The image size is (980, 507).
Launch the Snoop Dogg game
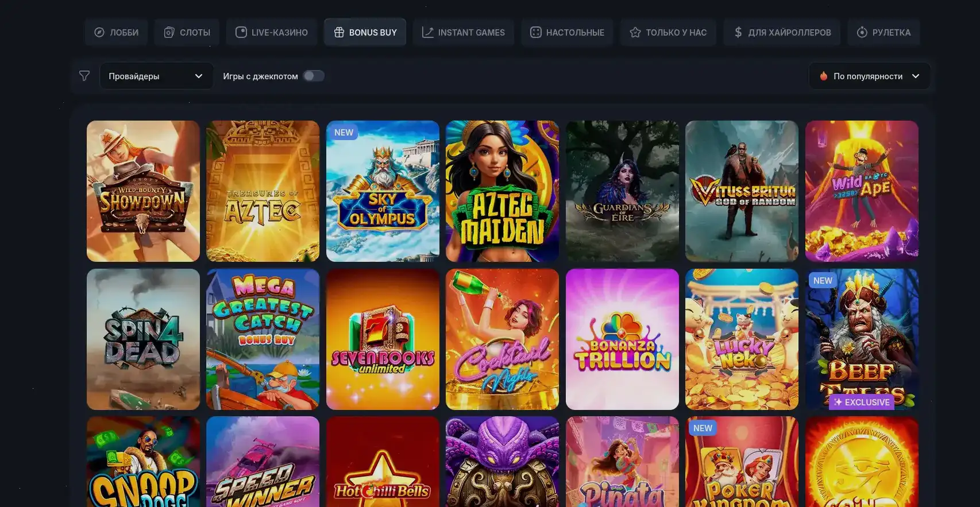click(x=143, y=462)
